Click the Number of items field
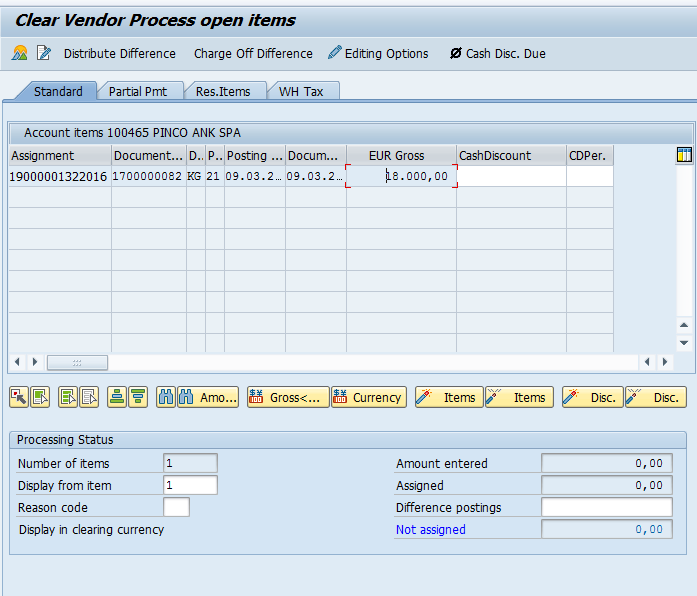Screen dimensions: 697x596 click(190, 463)
